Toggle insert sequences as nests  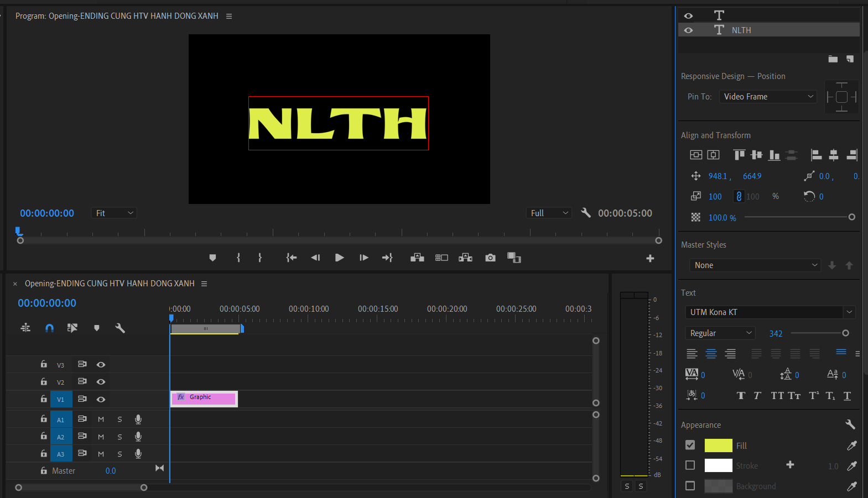(x=25, y=328)
